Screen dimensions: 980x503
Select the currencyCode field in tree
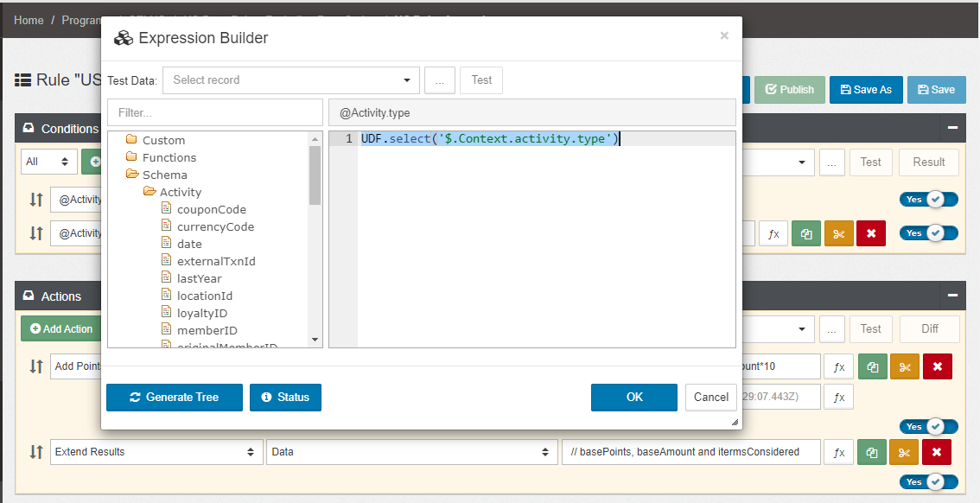tap(215, 226)
